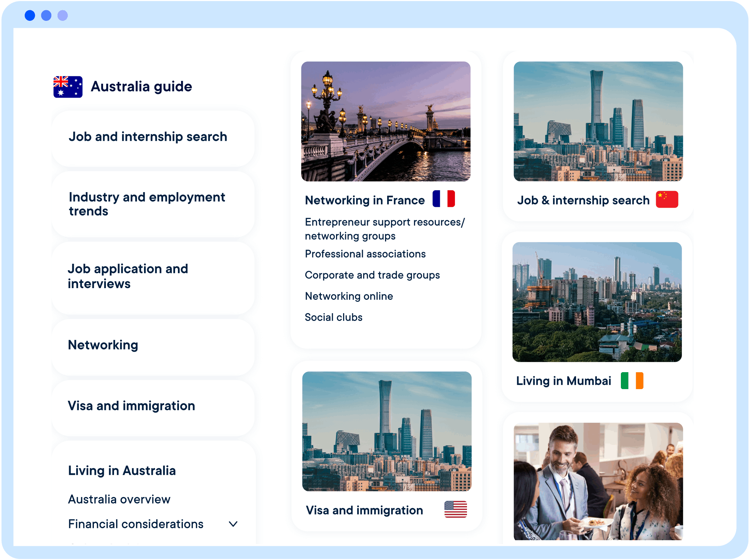Open the people networking photo thumbnail

pyautogui.click(x=598, y=481)
